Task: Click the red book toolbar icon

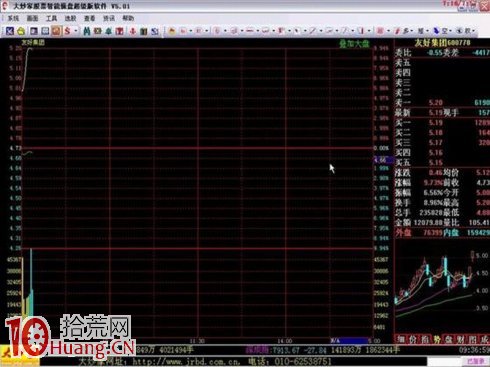Action: [x=119, y=31]
